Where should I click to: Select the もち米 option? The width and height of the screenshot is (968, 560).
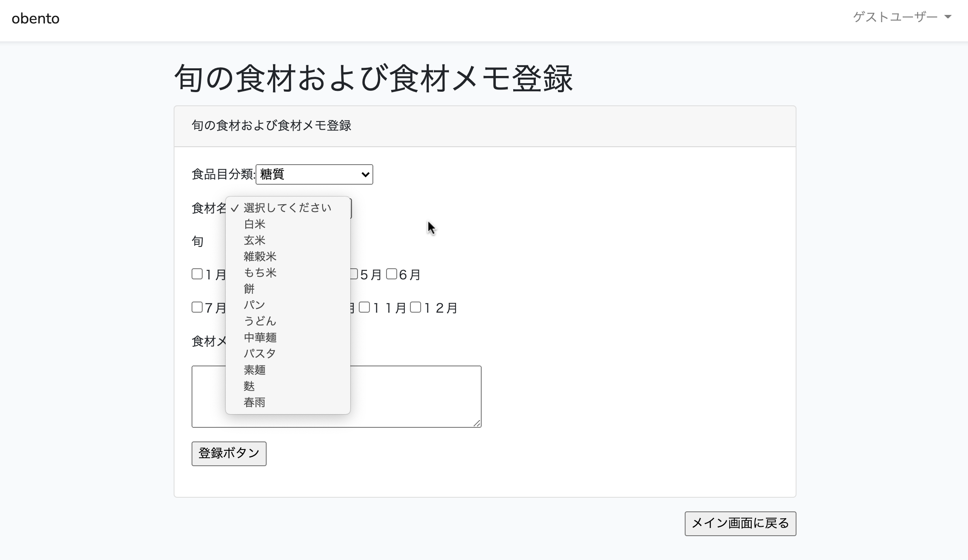(x=260, y=273)
